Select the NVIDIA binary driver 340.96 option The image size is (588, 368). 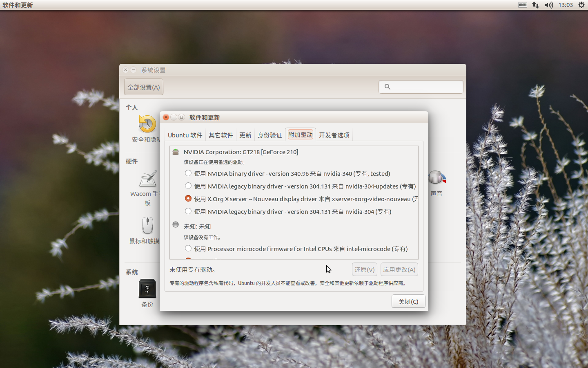click(188, 173)
